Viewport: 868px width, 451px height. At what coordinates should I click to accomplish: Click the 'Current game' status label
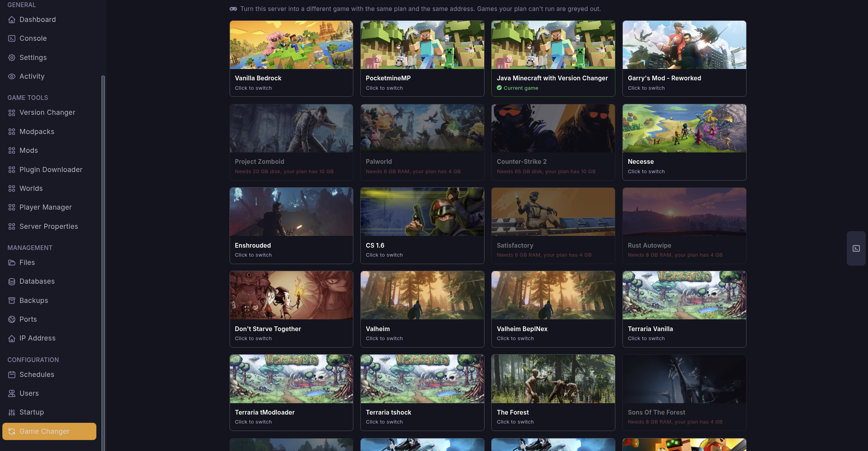pyautogui.click(x=521, y=88)
